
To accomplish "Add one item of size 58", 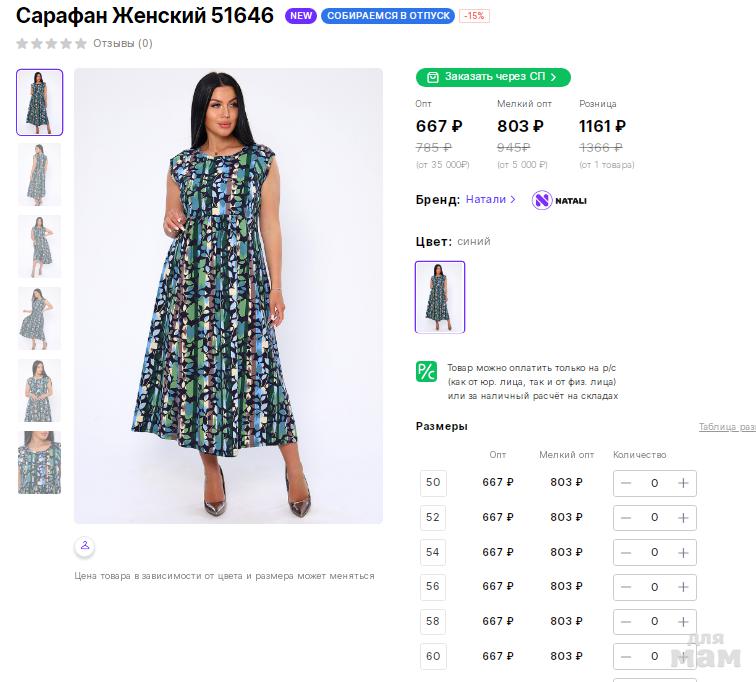I will click(683, 621).
